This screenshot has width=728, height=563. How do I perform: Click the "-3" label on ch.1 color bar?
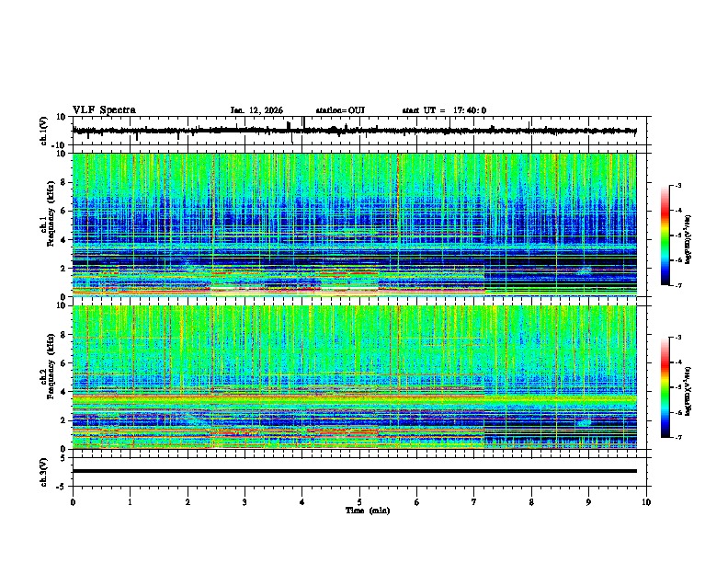click(677, 186)
